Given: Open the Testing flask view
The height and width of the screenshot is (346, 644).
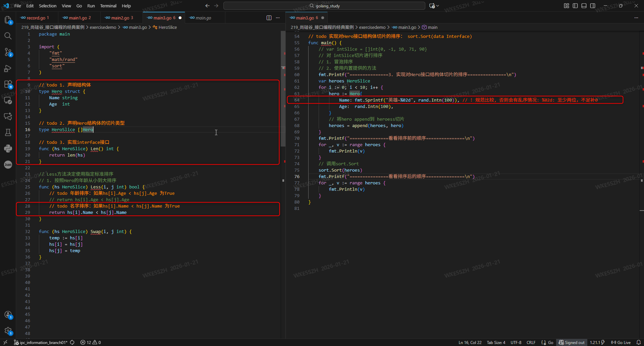Looking at the screenshot, I should pyautogui.click(x=8, y=132).
